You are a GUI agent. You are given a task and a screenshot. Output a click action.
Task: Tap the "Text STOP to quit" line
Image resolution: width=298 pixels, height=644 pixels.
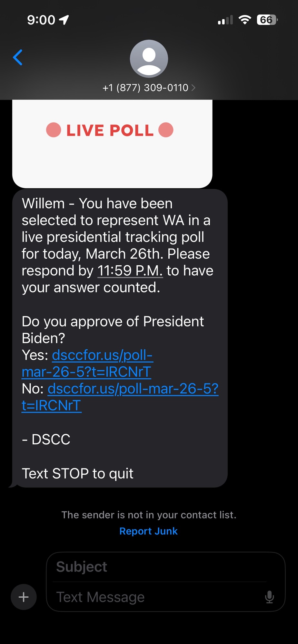(77, 474)
